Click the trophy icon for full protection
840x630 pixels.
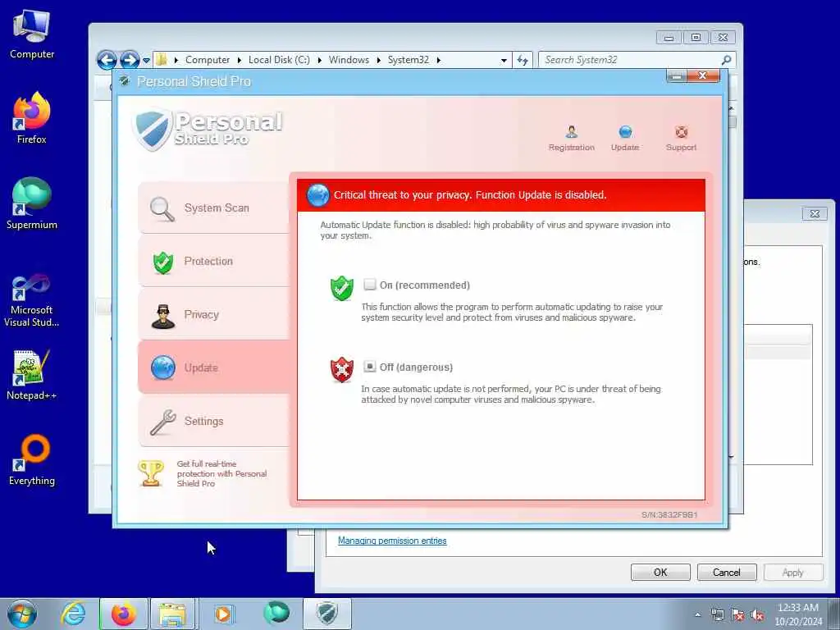point(151,473)
